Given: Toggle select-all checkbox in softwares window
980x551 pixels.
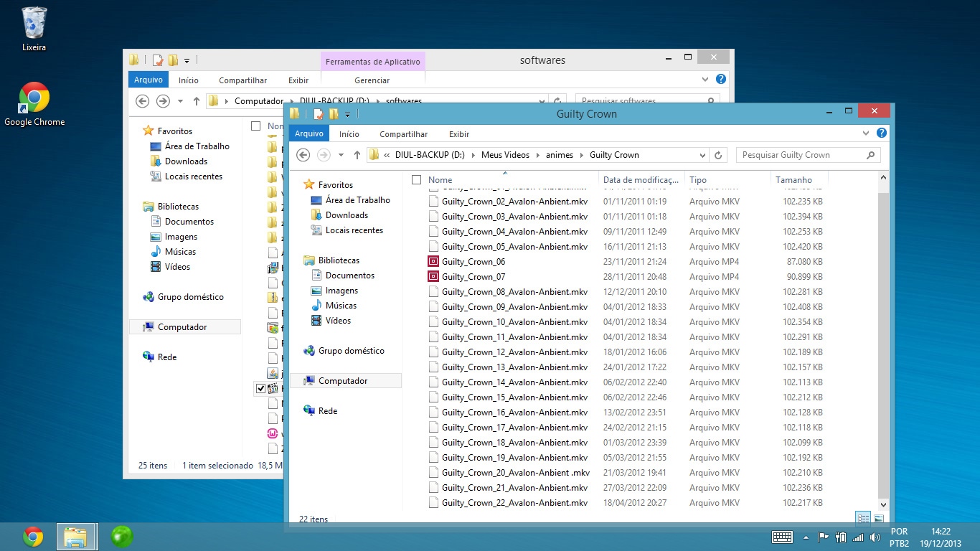Looking at the screenshot, I should click(x=256, y=126).
